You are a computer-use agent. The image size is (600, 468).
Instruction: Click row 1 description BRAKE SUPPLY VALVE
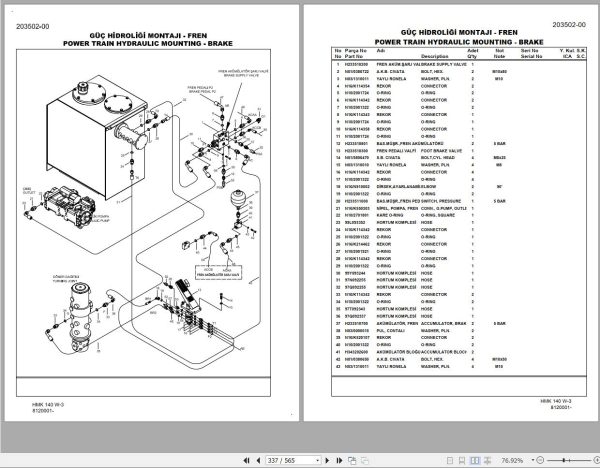[444, 64]
